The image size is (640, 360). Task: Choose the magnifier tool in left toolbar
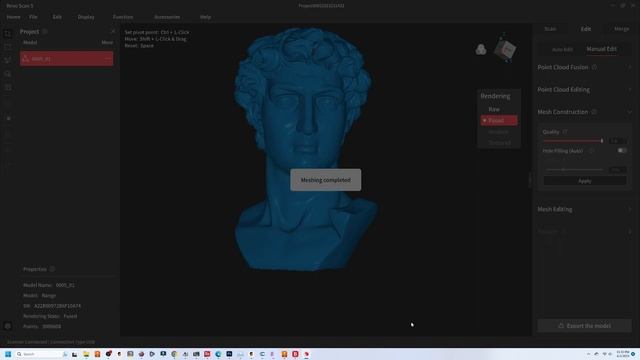pyautogui.click(x=7, y=74)
